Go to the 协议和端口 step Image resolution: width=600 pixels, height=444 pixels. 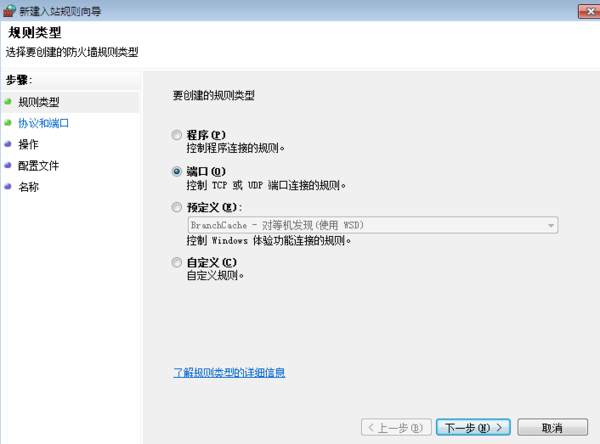44,123
